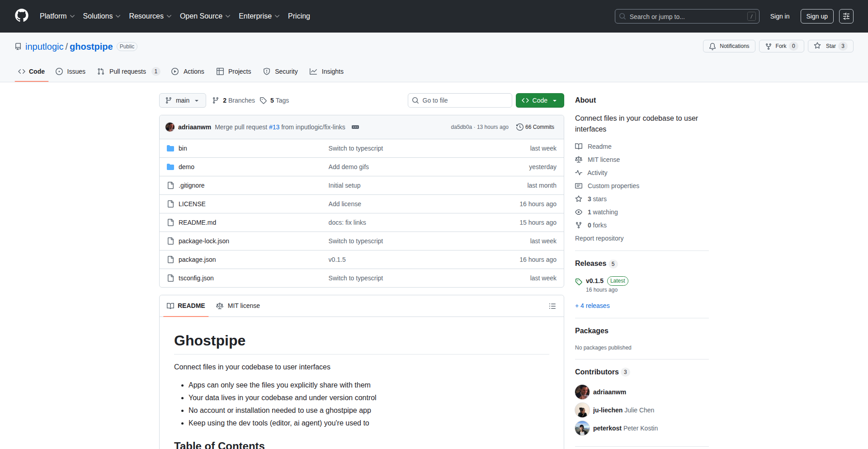Click the watching eye icon
Viewport: 868px width, 449px height.
[579, 212]
